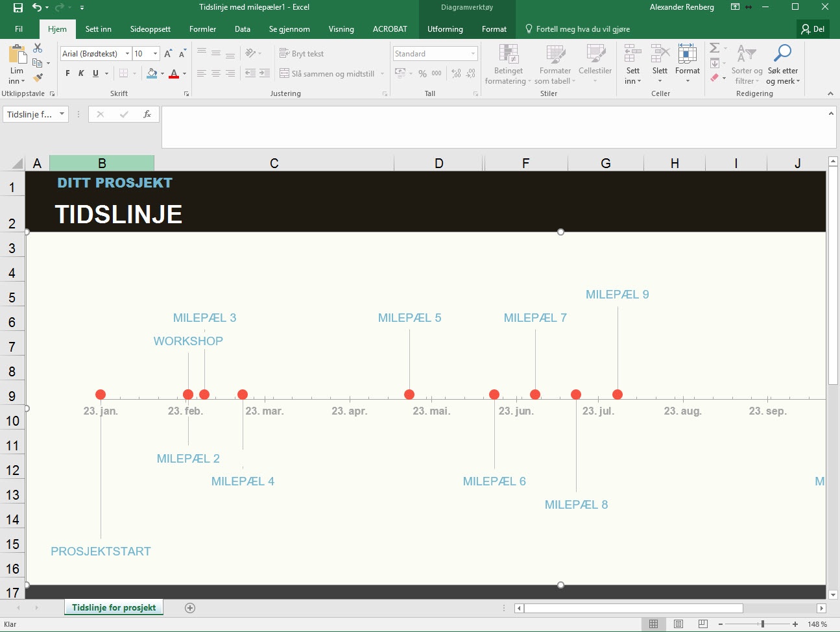Switch to Sideoppsett tab
Image resolution: width=840 pixels, height=632 pixels.
click(150, 29)
